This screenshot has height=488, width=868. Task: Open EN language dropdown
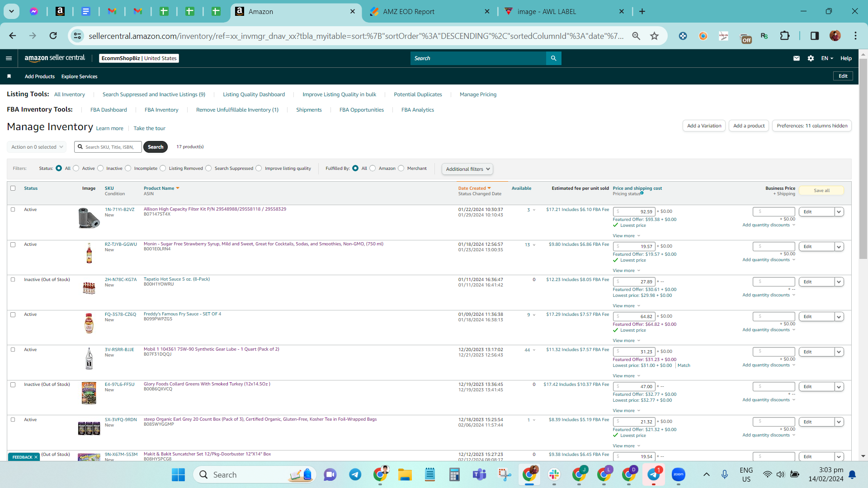pos(827,58)
